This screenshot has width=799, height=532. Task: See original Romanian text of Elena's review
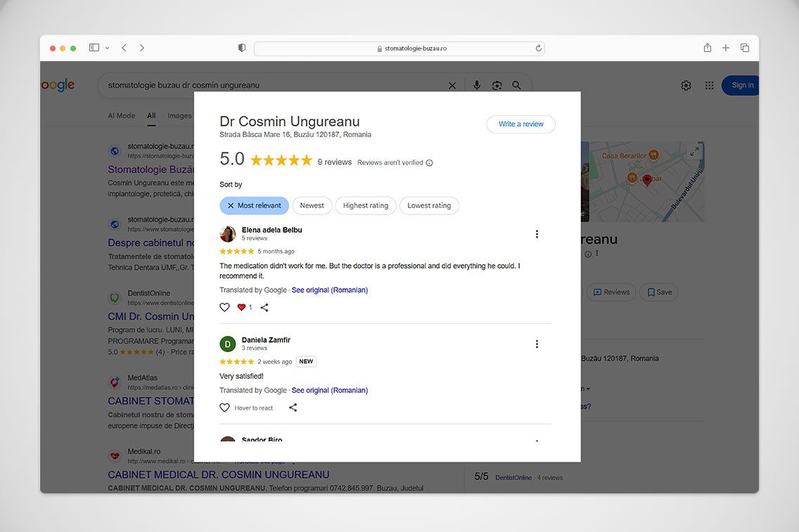(x=329, y=290)
